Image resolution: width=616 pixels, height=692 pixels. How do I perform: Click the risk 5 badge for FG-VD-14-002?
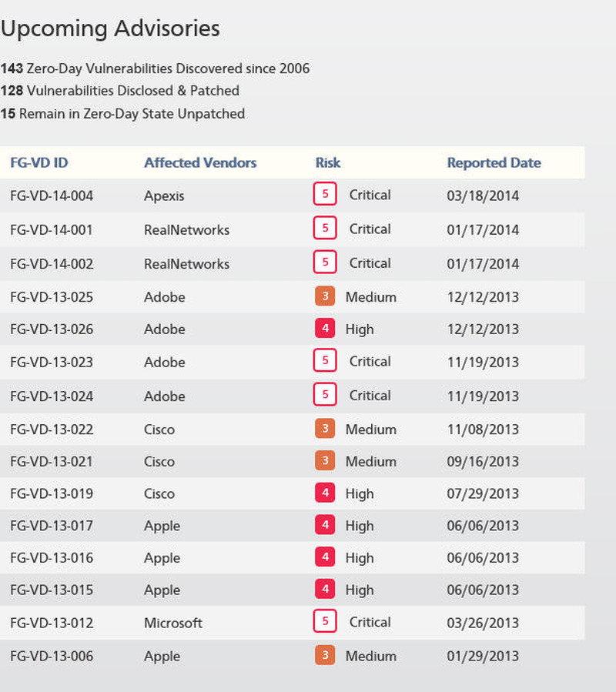click(325, 262)
